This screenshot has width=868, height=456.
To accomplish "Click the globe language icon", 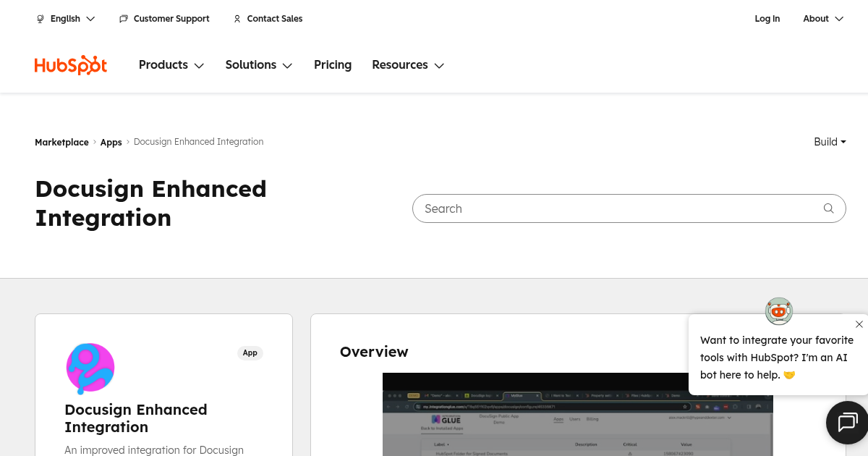I will pos(41,19).
